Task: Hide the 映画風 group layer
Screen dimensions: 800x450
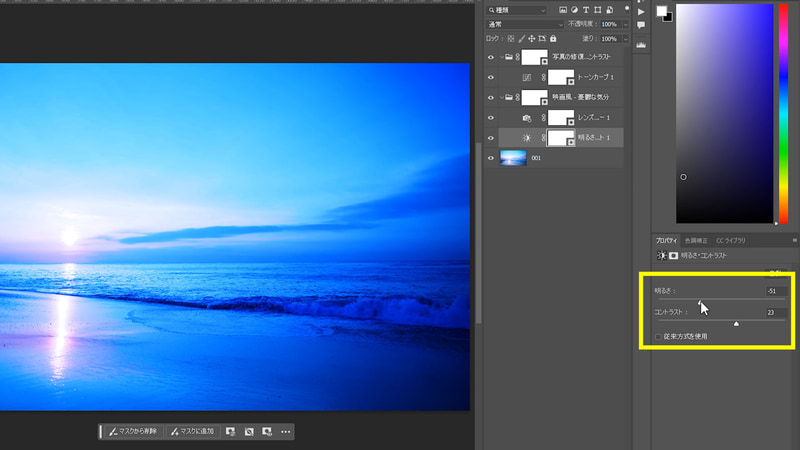Action: pos(491,97)
